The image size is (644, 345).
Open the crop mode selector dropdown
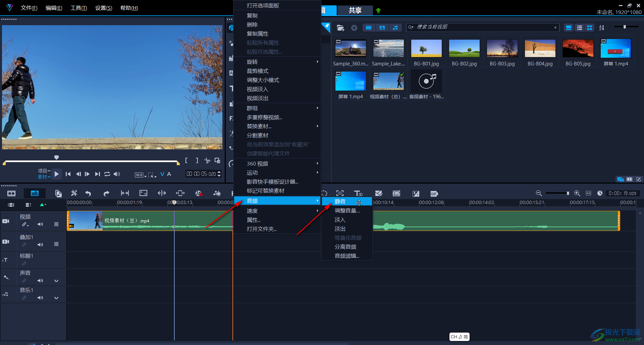(x=152, y=175)
